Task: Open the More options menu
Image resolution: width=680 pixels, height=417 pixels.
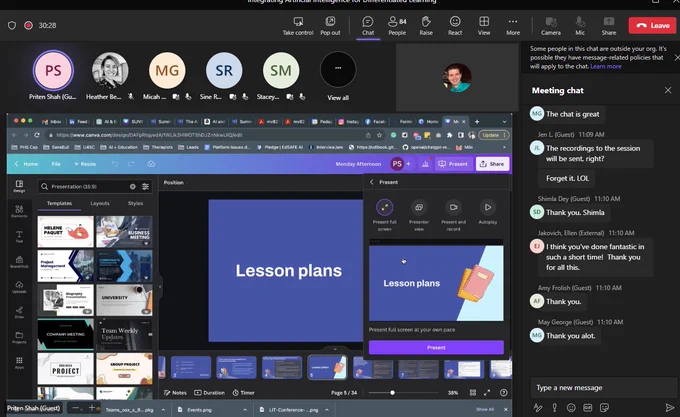Action: [513, 26]
